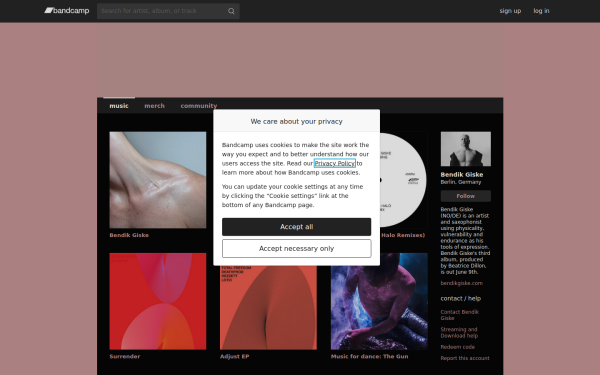Open the Surrender title link
600x375 pixels.
coord(125,357)
